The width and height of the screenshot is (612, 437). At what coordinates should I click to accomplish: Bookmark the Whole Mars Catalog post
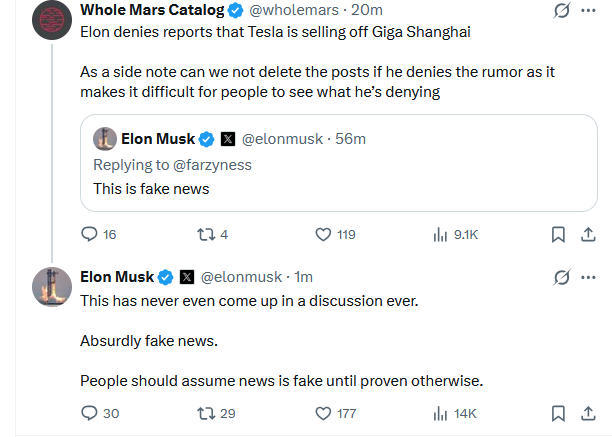558,234
